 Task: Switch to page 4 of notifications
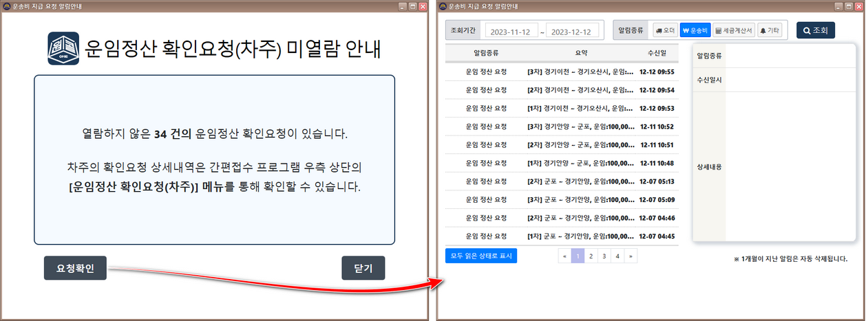click(x=617, y=256)
